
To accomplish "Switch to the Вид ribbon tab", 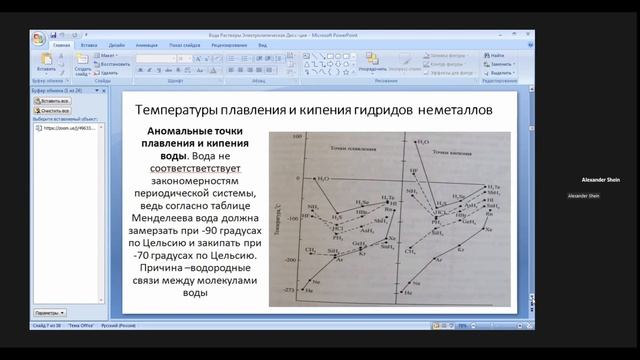I will coord(262,45).
